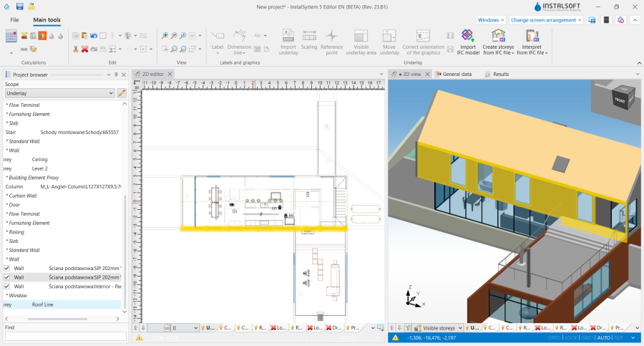This screenshot has height=346, width=644.
Task: Close the 2D editor tab
Action: pyautogui.click(x=170, y=74)
